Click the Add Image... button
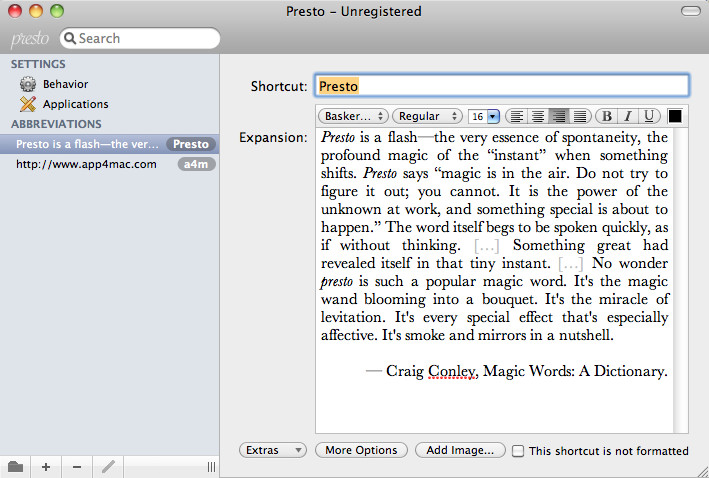This screenshot has height=478, width=709. click(459, 450)
